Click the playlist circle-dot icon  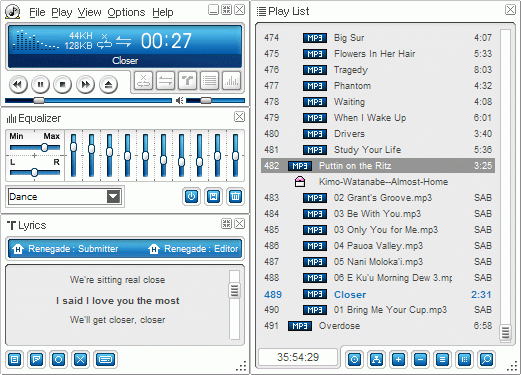pos(354,359)
